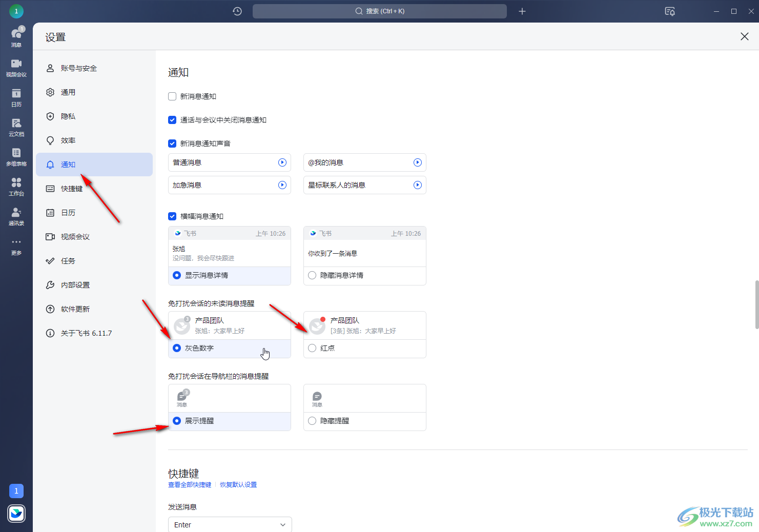Open the Multi-dimensional table (多维表格) icon
759x532 pixels.
tap(16, 156)
